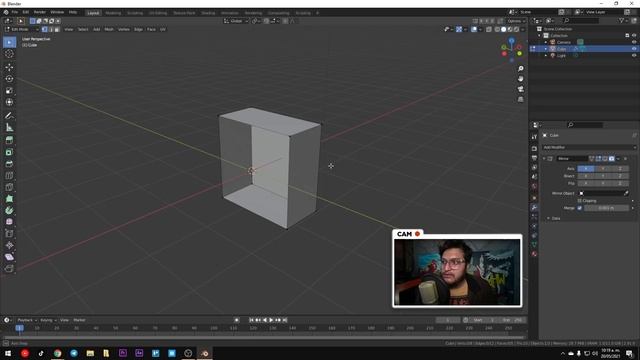Open the viewport Options dropdown
The height and width of the screenshot is (360, 640).
[516, 21]
